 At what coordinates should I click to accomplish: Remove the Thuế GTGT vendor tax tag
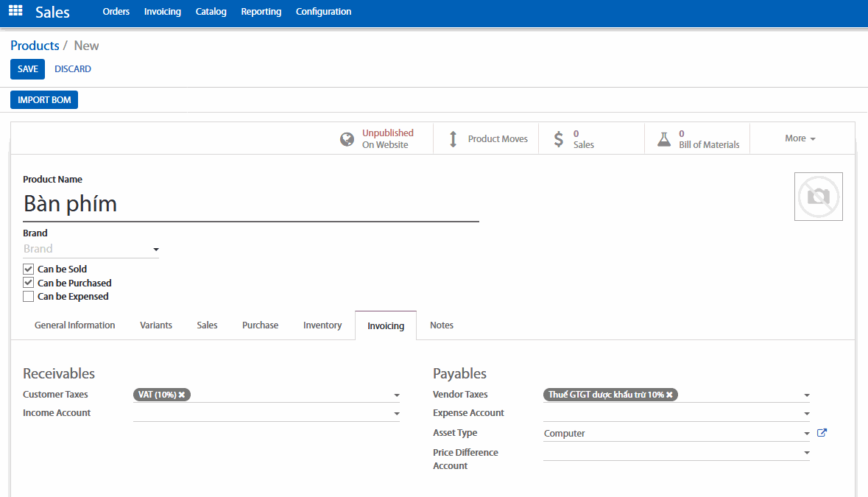click(x=669, y=395)
